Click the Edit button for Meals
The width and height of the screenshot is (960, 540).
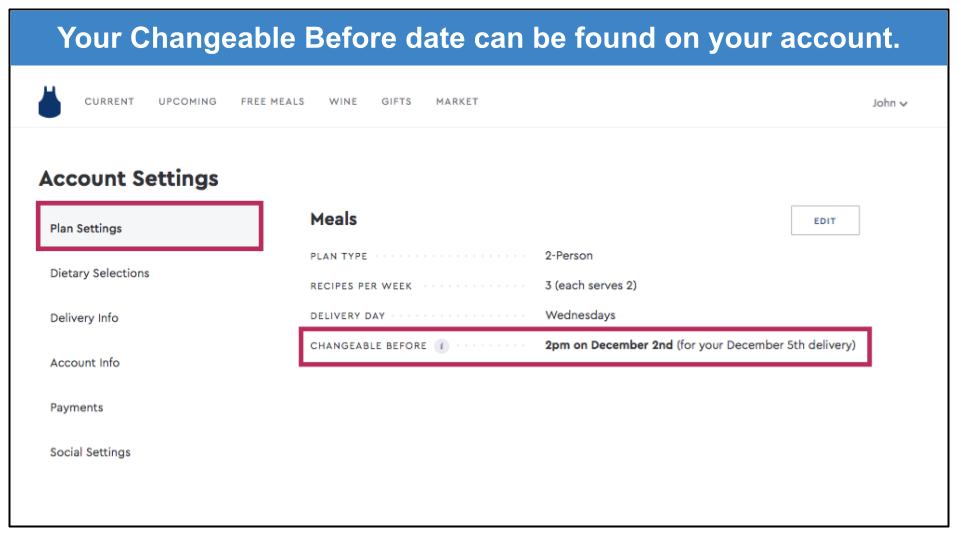pyautogui.click(x=825, y=220)
